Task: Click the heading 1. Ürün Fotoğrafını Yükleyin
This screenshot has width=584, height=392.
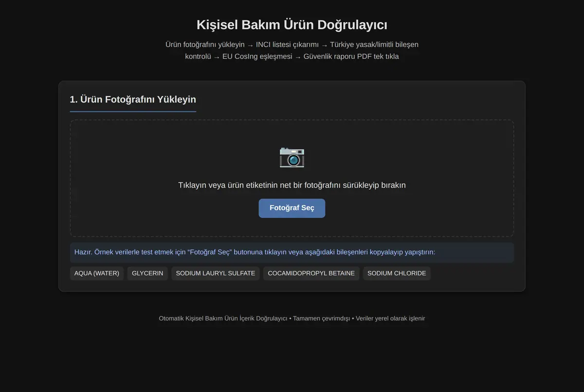Action: pyautogui.click(x=133, y=99)
